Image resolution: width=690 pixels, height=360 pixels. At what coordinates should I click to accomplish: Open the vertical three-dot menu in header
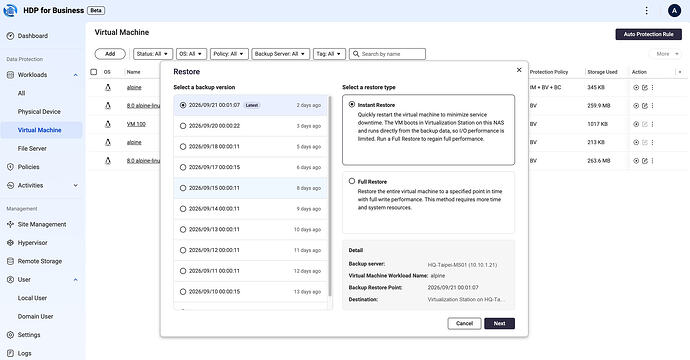(x=646, y=11)
